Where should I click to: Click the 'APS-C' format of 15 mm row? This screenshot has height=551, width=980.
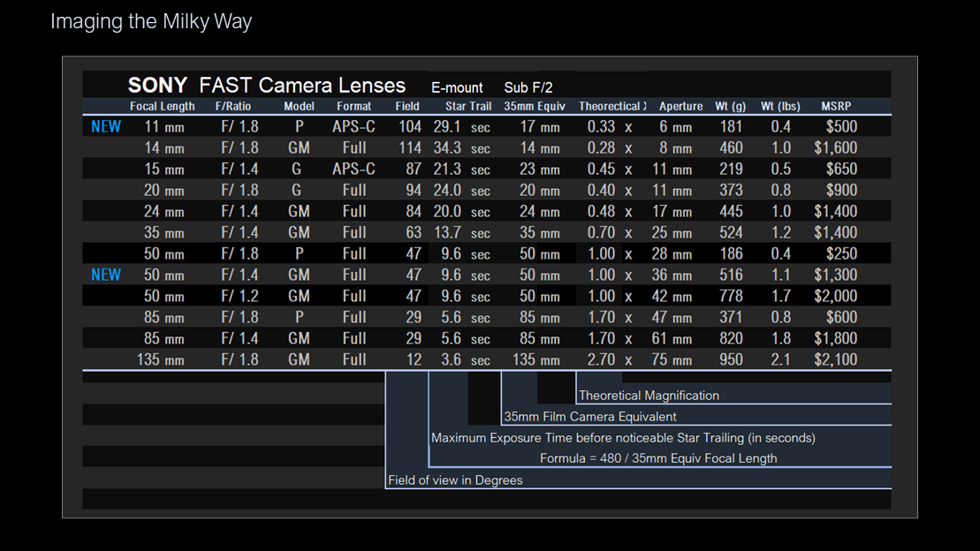(x=353, y=170)
